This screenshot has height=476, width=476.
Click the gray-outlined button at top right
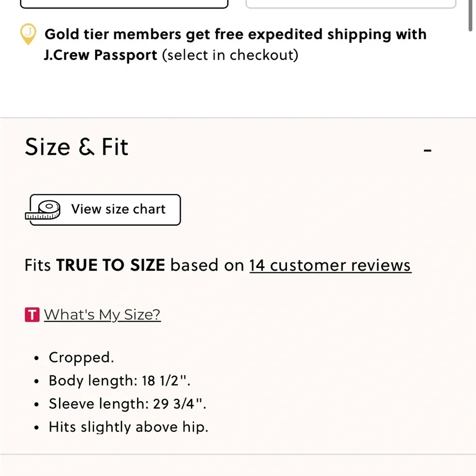click(x=351, y=4)
